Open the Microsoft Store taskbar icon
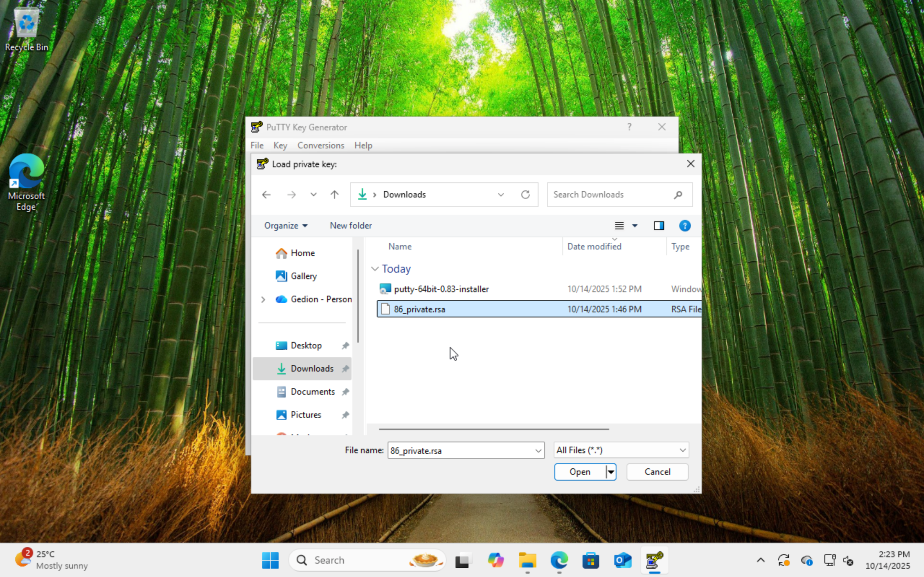This screenshot has height=577, width=924. tap(591, 560)
